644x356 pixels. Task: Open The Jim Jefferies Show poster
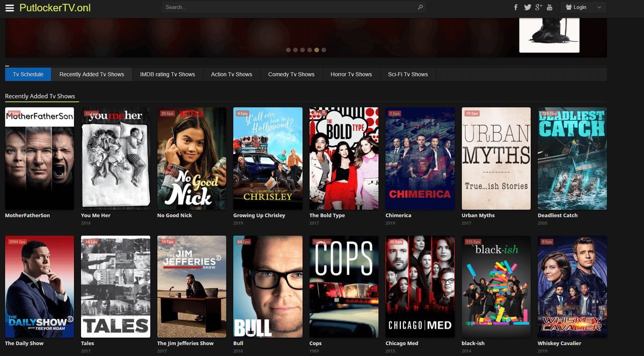(192, 287)
